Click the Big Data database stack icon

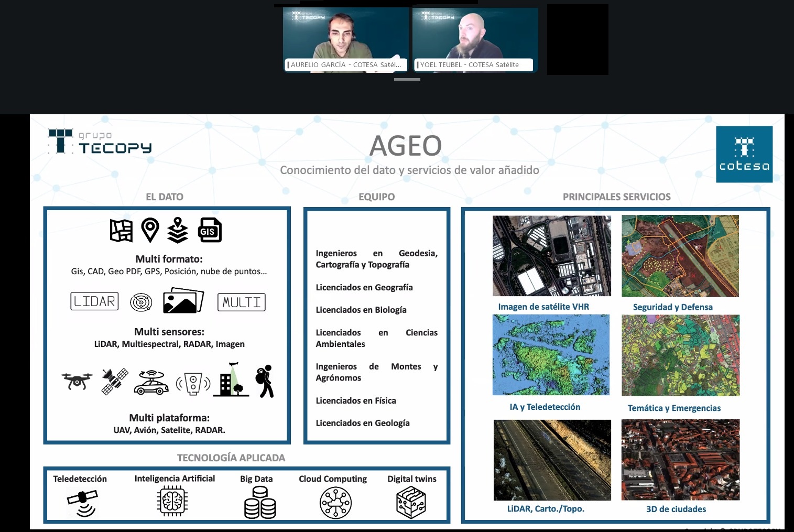(x=260, y=502)
